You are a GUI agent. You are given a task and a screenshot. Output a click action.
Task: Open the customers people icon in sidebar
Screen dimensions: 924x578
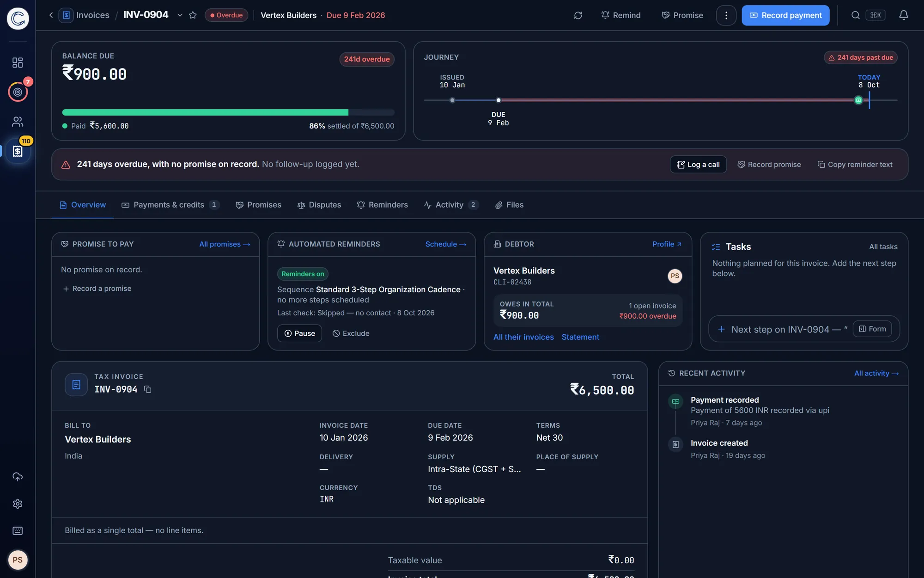tap(18, 122)
